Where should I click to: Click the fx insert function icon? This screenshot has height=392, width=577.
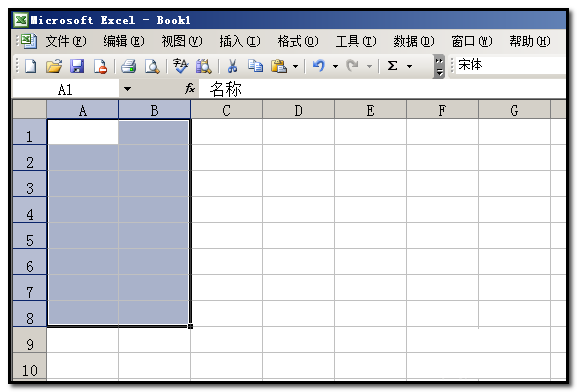(190, 88)
